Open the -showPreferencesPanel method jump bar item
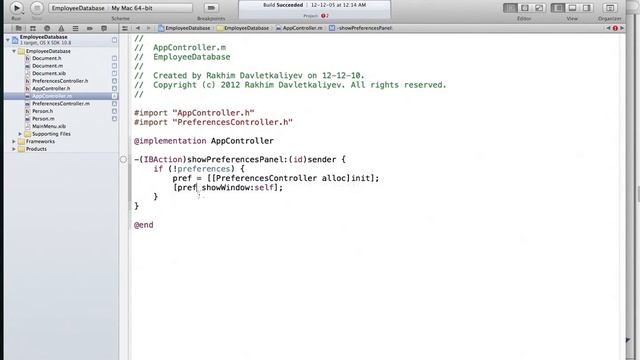This screenshot has height=360, width=640. (x=360, y=28)
